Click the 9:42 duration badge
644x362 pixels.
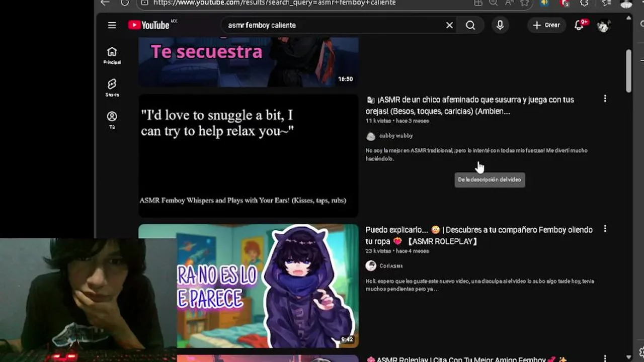pos(347,340)
